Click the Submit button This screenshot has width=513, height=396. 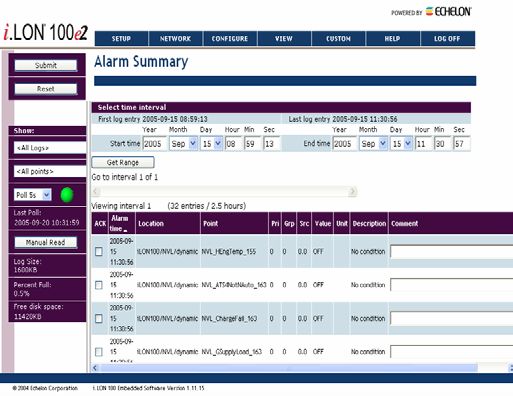(x=46, y=65)
